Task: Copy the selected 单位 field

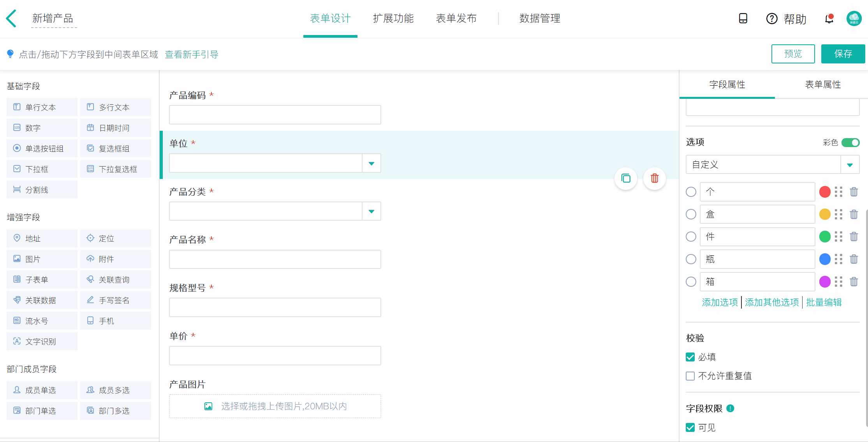Action: (x=626, y=179)
